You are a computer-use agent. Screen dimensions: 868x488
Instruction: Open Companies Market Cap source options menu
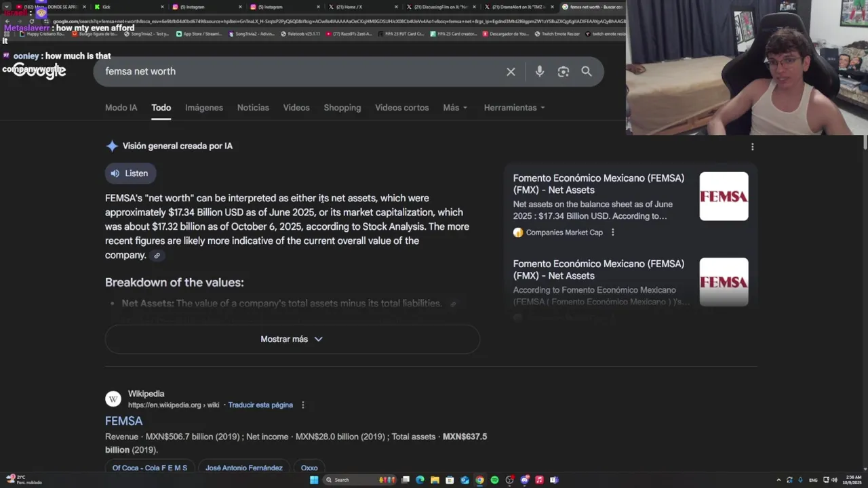[x=612, y=232]
